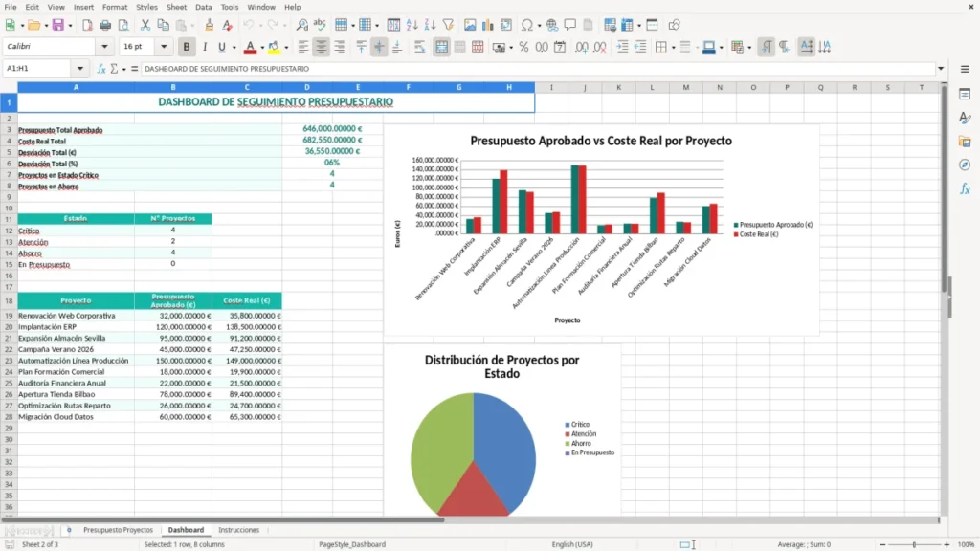Click the formula input line
Viewport: 980px width, 551px height.
coord(538,69)
